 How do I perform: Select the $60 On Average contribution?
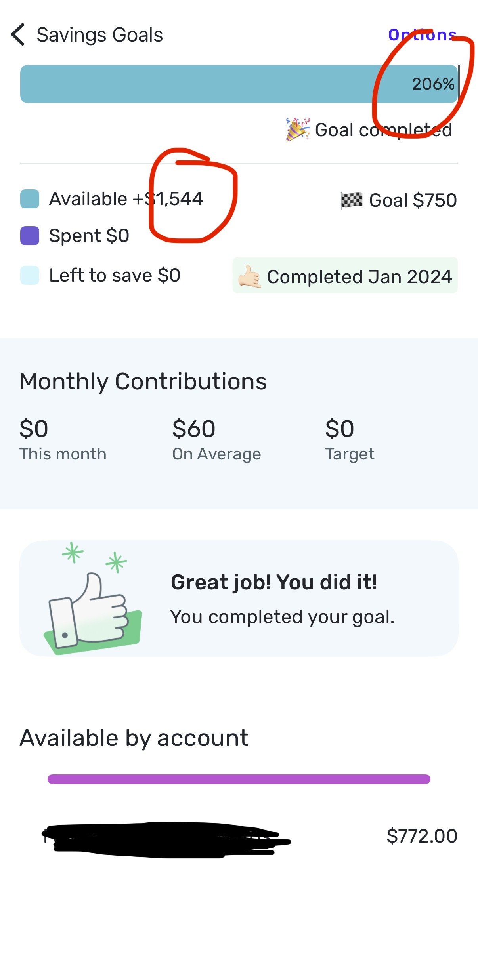point(216,439)
